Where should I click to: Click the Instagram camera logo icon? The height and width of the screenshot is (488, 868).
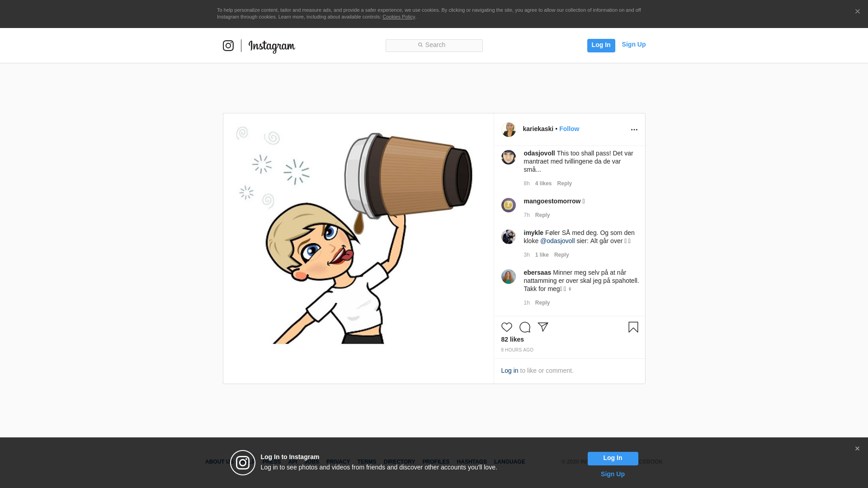pyautogui.click(x=228, y=46)
